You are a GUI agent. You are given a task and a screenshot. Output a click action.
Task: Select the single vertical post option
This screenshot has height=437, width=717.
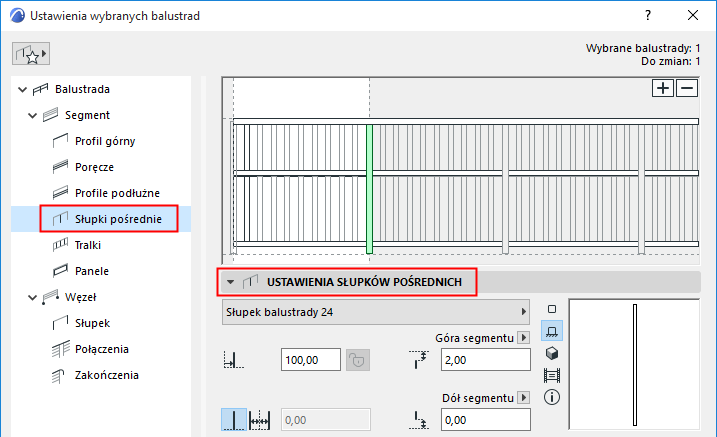(x=234, y=420)
